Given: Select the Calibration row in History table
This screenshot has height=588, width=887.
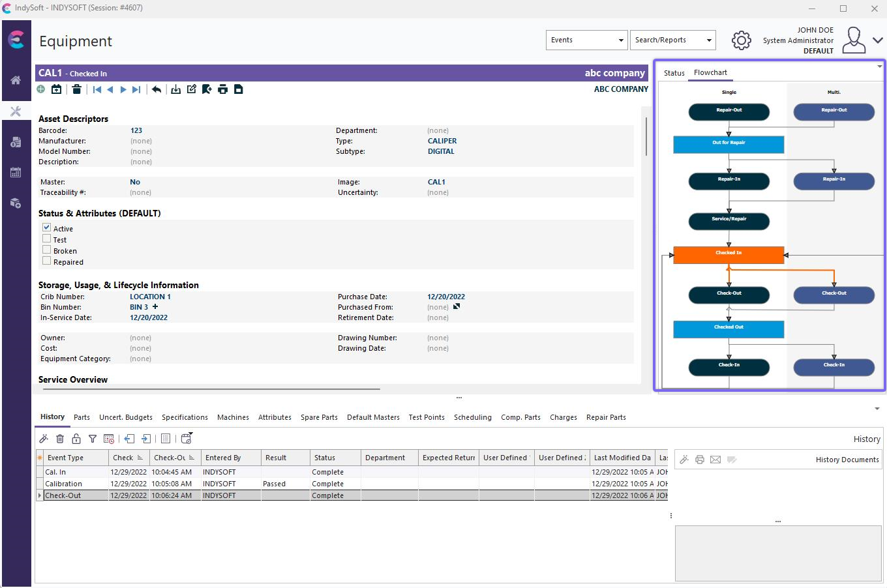Looking at the screenshot, I should [64, 484].
